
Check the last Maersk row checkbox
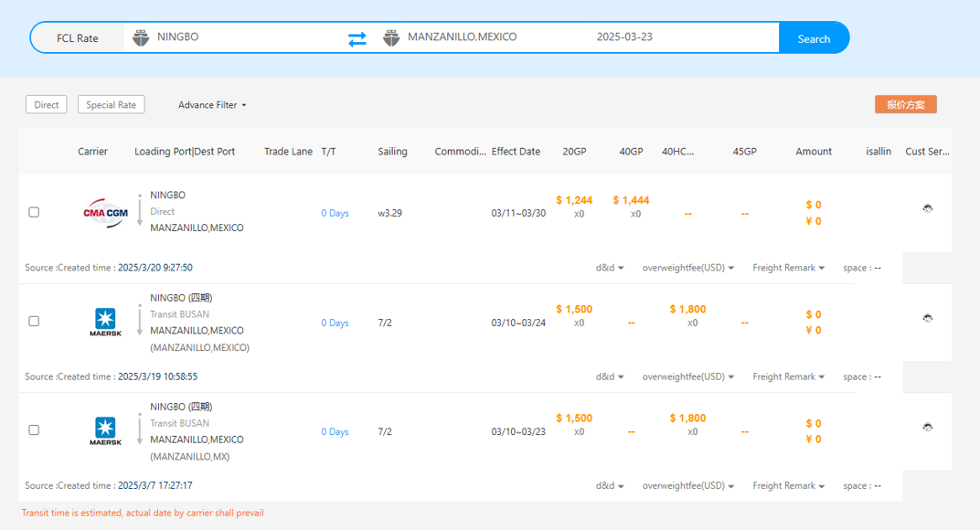[x=34, y=430]
